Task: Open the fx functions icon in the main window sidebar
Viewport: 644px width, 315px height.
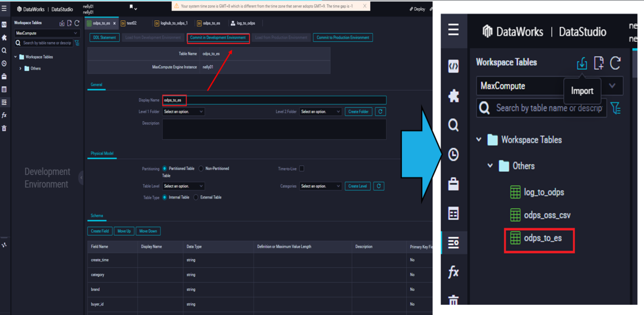Action: 4,115
